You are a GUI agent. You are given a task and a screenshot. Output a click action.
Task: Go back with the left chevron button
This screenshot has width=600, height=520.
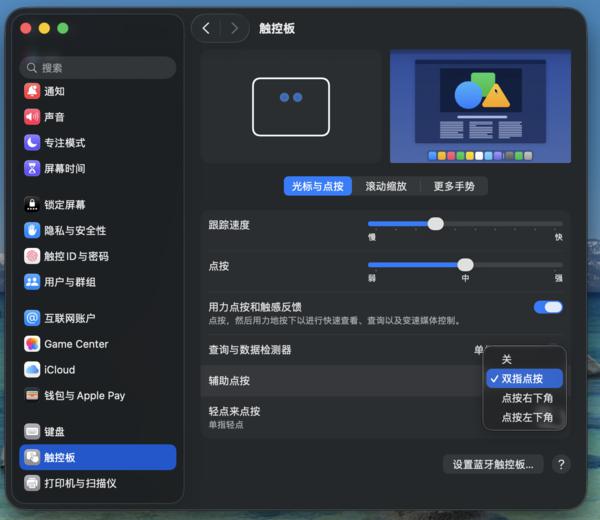tap(206, 29)
